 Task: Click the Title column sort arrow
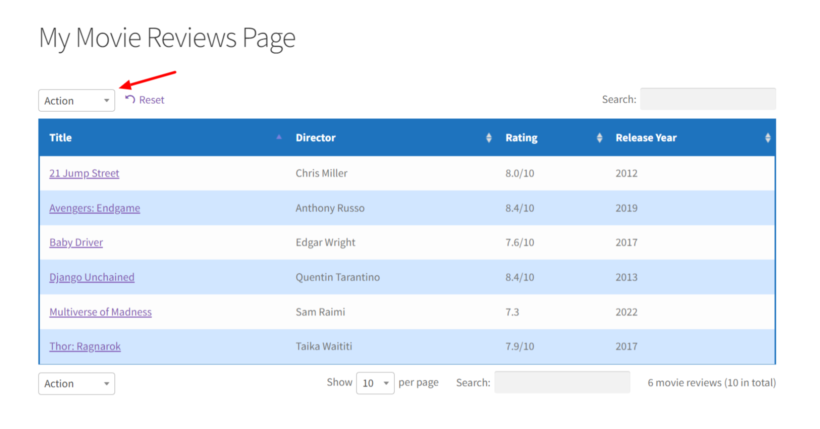(x=279, y=137)
